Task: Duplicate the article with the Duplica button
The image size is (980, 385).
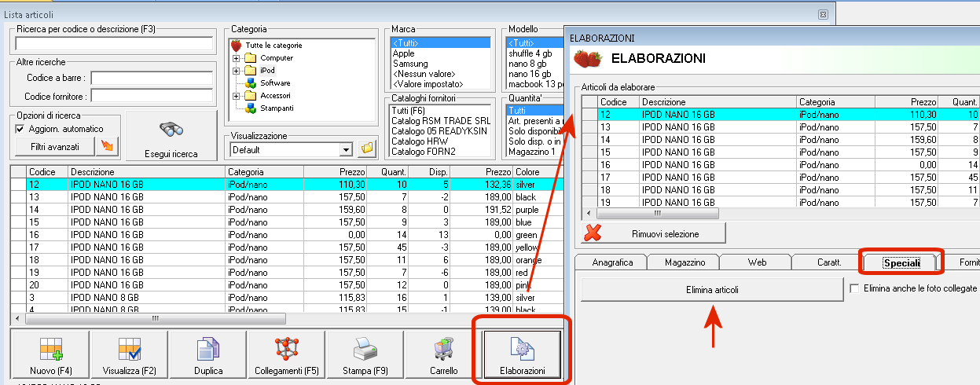Action: pyautogui.click(x=208, y=356)
